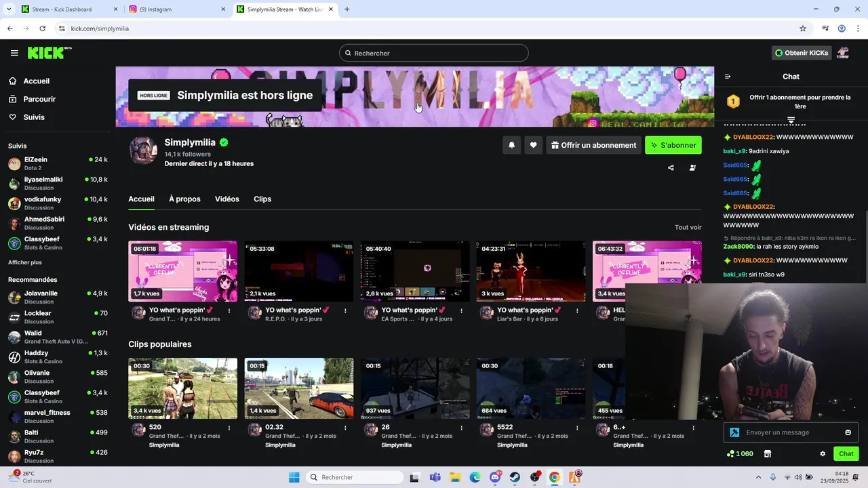Open weather widget showing 26°C
The image size is (868, 488).
[x=31, y=477]
